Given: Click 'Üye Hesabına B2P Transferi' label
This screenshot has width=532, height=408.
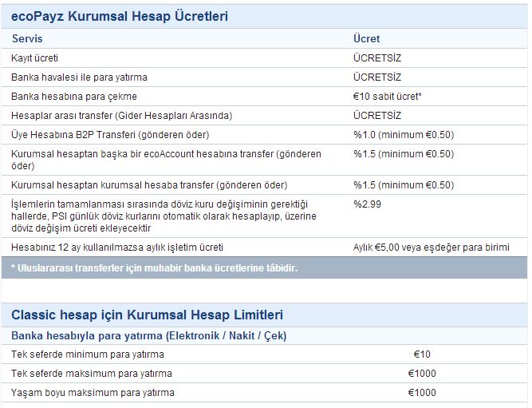Looking at the screenshot, I should (x=110, y=135).
